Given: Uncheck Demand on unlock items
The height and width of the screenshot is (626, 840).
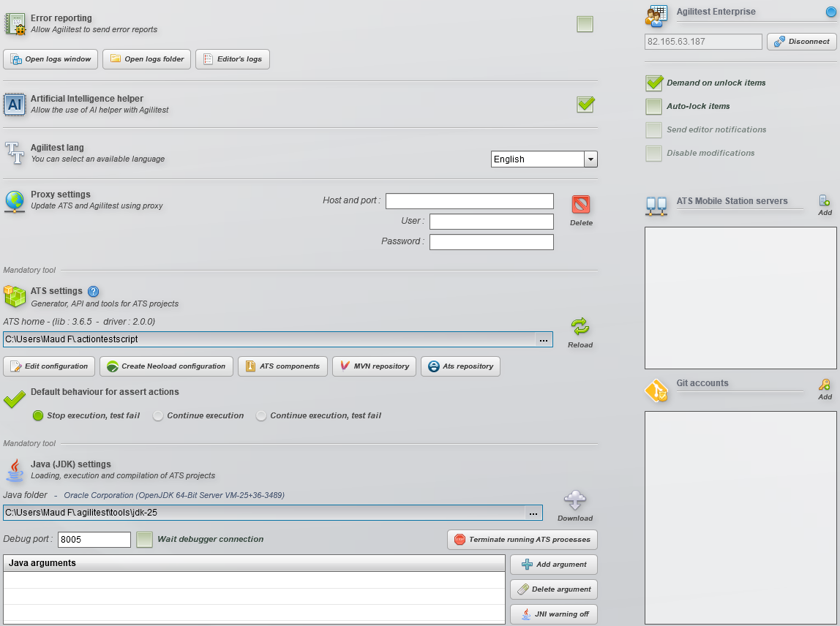Looking at the screenshot, I should click(x=654, y=83).
